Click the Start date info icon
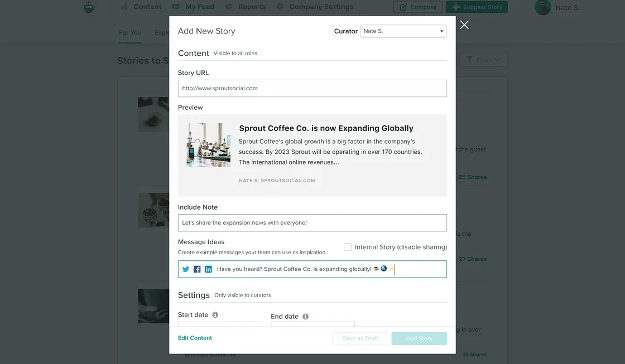This screenshot has width=625, height=364. coord(215,314)
